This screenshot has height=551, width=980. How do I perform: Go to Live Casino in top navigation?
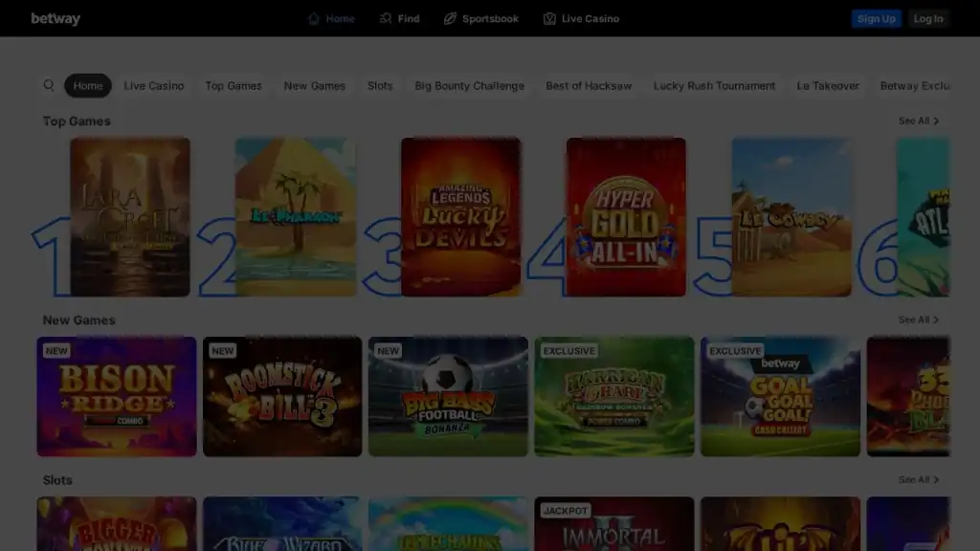coord(581,19)
